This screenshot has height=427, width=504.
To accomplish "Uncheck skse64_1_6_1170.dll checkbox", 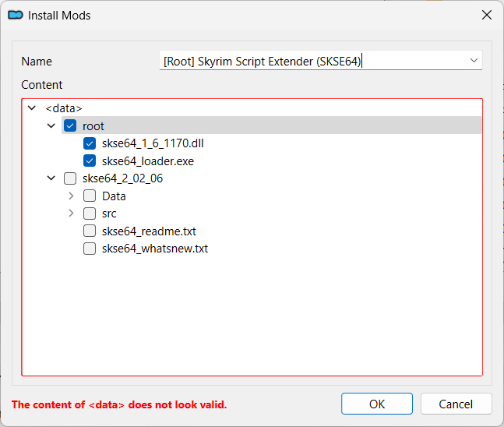I will 90,143.
